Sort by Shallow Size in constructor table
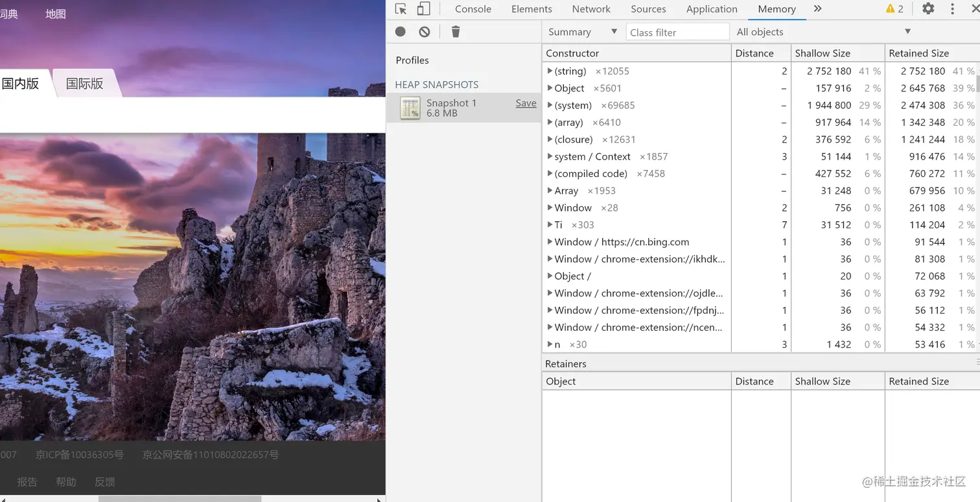 click(x=838, y=53)
